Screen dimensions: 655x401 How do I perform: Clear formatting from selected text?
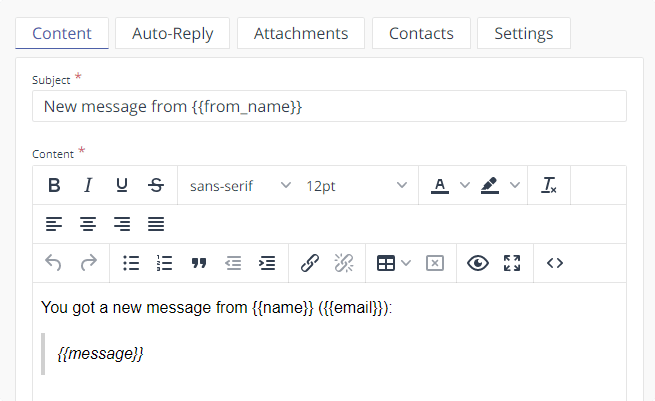[549, 185]
